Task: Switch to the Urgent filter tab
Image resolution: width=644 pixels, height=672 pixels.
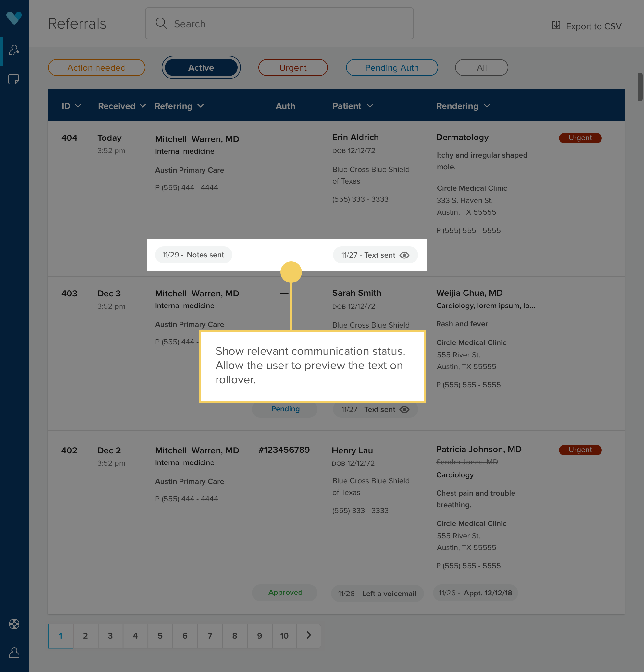Action: click(293, 67)
